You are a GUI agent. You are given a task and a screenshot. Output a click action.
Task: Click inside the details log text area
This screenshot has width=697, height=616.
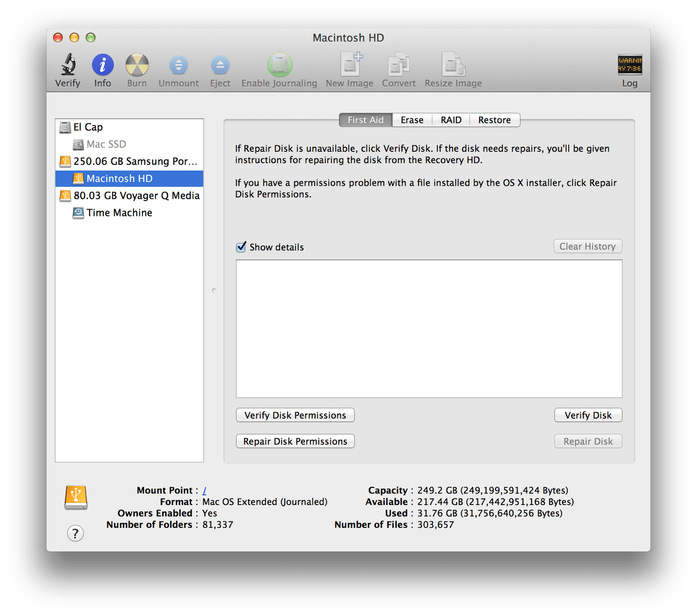click(429, 329)
